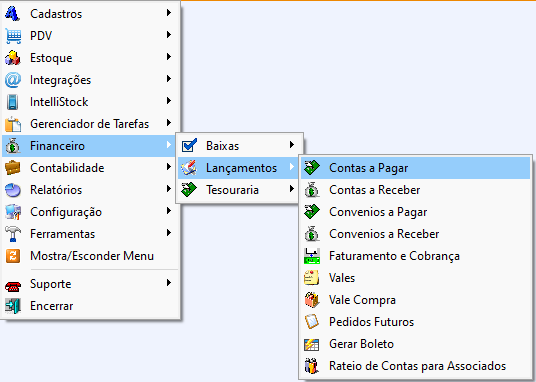
Task: Expand the Estoque submenu arrow
Action: point(169,57)
